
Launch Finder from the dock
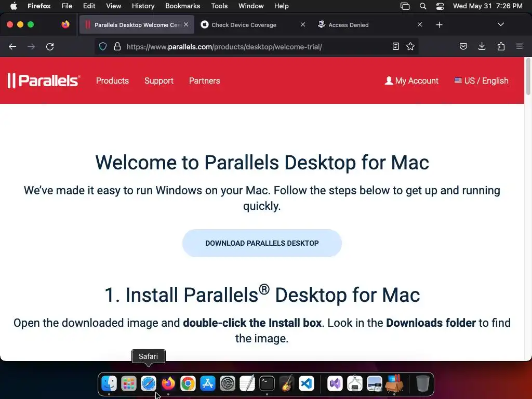pos(109,384)
